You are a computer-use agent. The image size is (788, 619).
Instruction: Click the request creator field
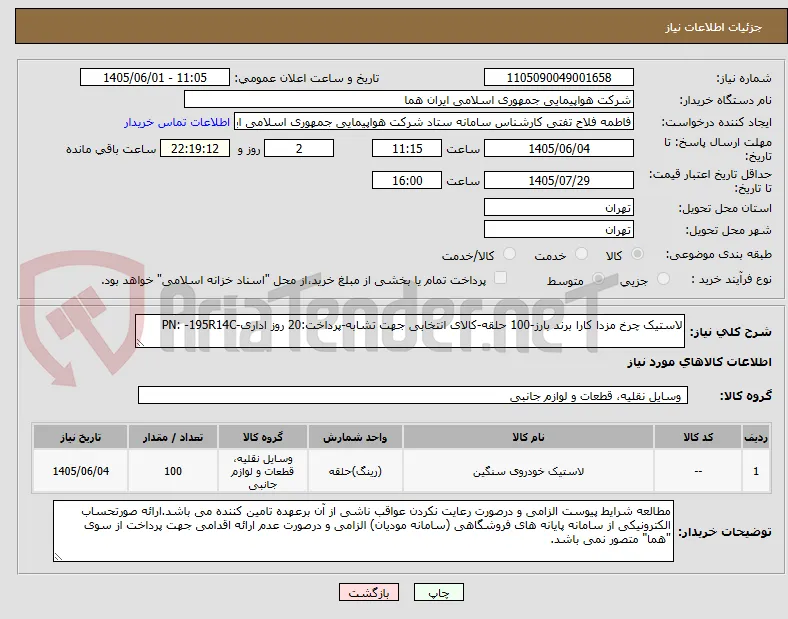pos(434,122)
